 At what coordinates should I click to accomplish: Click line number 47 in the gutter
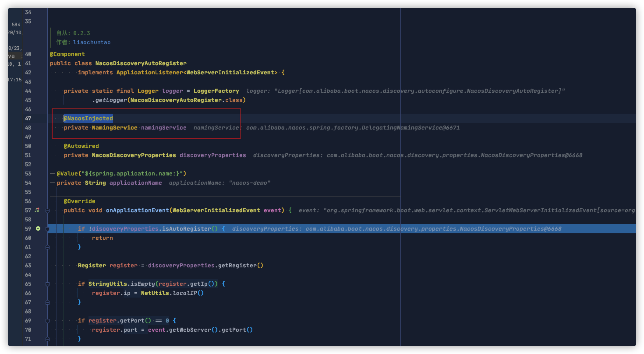point(28,118)
